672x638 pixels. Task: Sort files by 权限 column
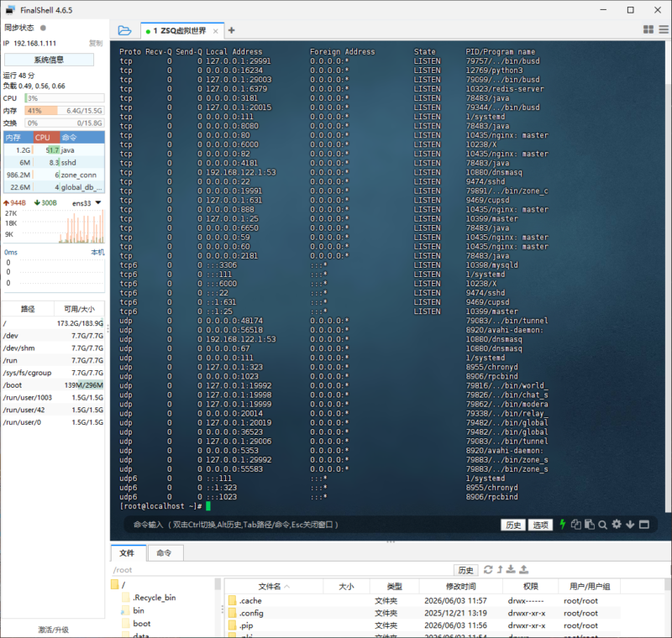[x=531, y=586]
